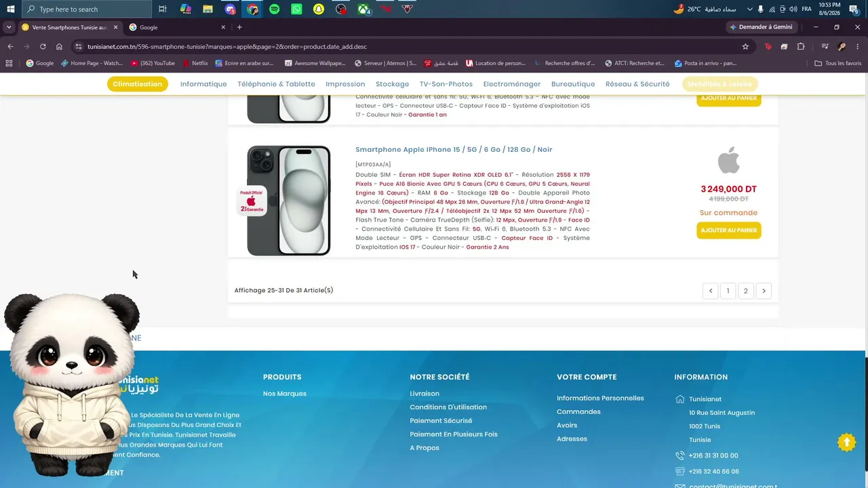Open the Netflix bookmark
Viewport: 868px width, 488px height.
coord(195,63)
